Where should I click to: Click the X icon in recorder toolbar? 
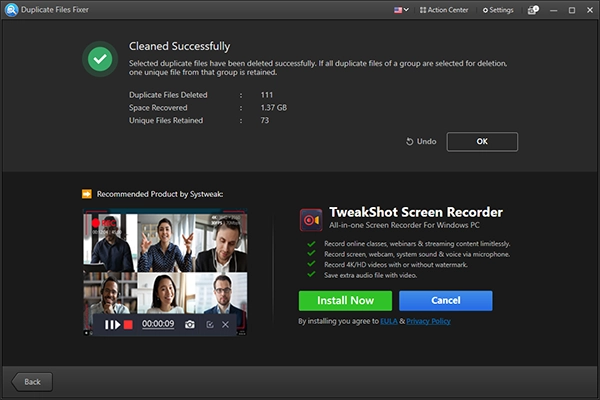pos(225,325)
